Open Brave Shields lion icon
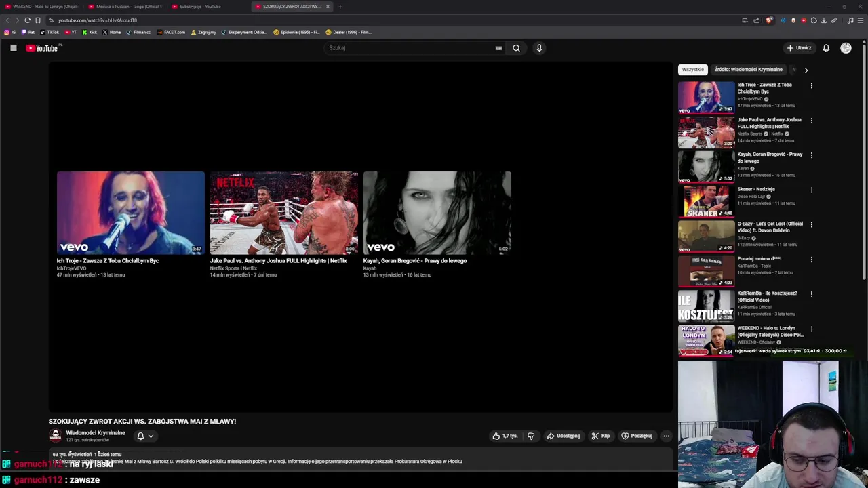 [769, 20]
